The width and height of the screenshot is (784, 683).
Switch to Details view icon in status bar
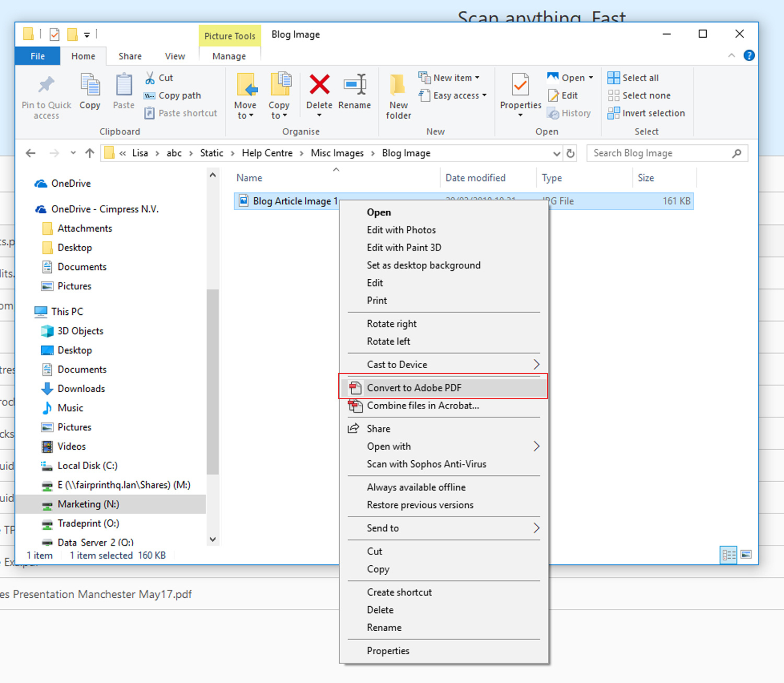729,555
